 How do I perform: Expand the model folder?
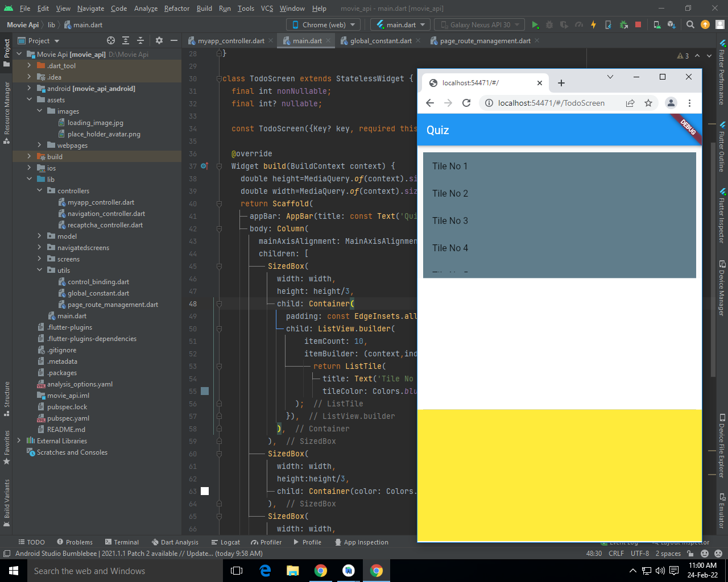39,236
